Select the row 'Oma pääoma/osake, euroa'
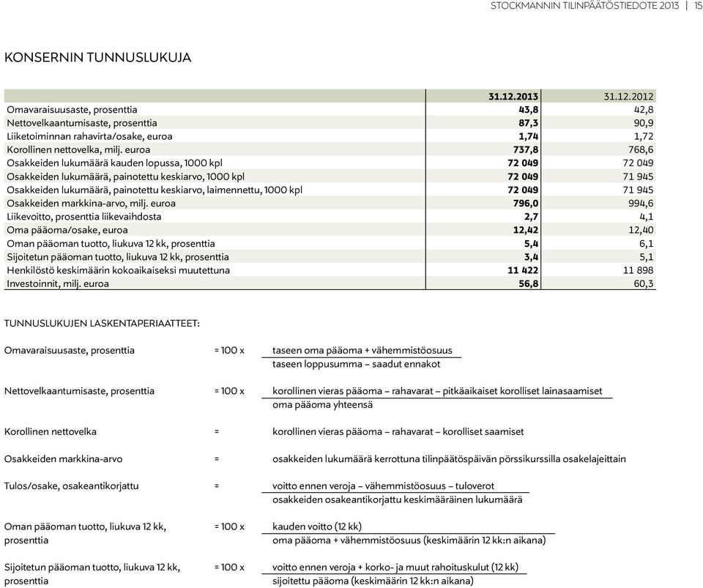The image size is (703, 588). [330, 231]
